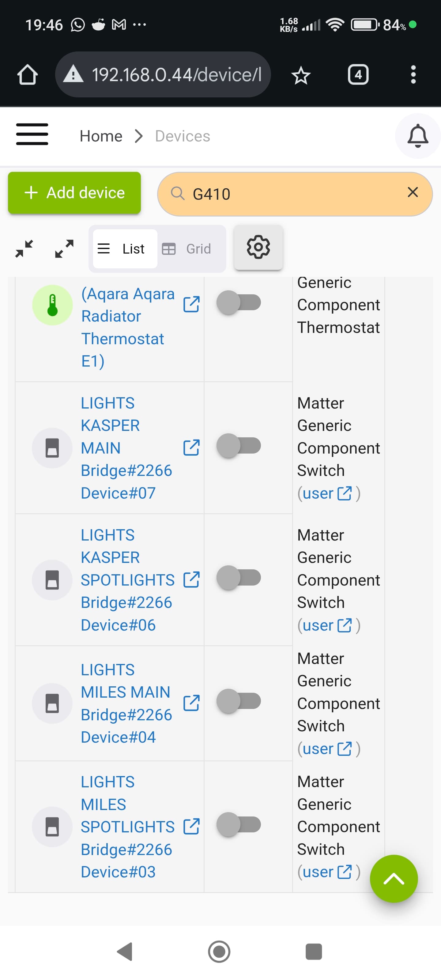This screenshot has width=441, height=980.
Task: Open the hamburger navigation menu
Action: 32,134
